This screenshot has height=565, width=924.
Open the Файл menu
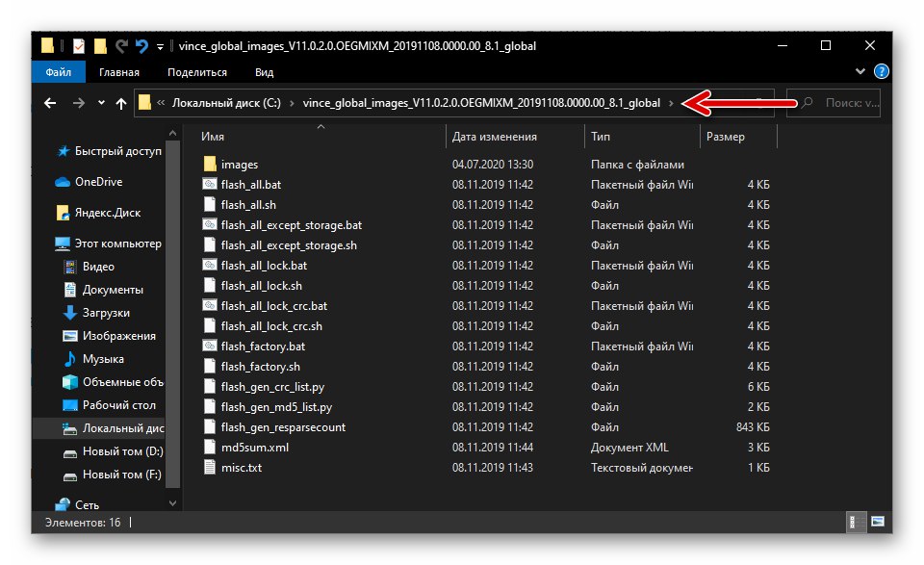tap(59, 71)
